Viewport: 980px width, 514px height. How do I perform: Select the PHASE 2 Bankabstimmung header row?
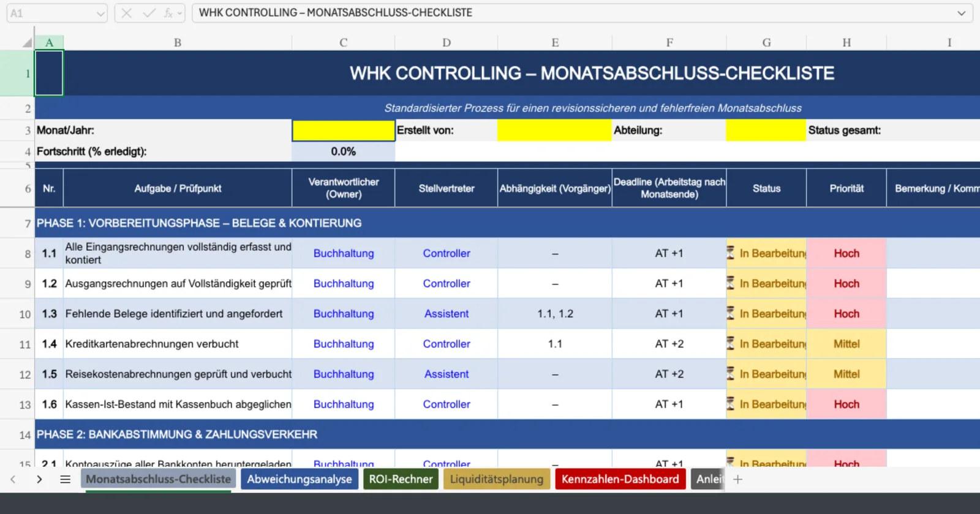(x=507, y=434)
